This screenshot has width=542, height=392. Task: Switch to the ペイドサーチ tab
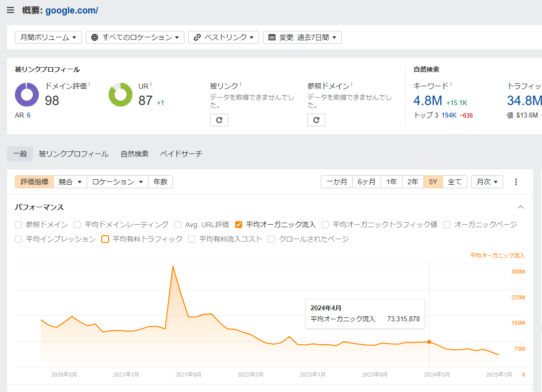[181, 154]
